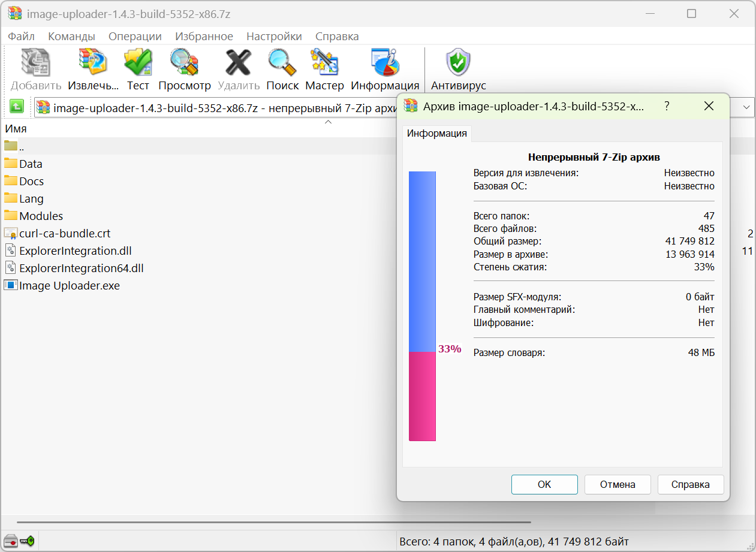This screenshot has height=552, width=756.
Task: Select the Lang folder icon
Action: (x=11, y=198)
